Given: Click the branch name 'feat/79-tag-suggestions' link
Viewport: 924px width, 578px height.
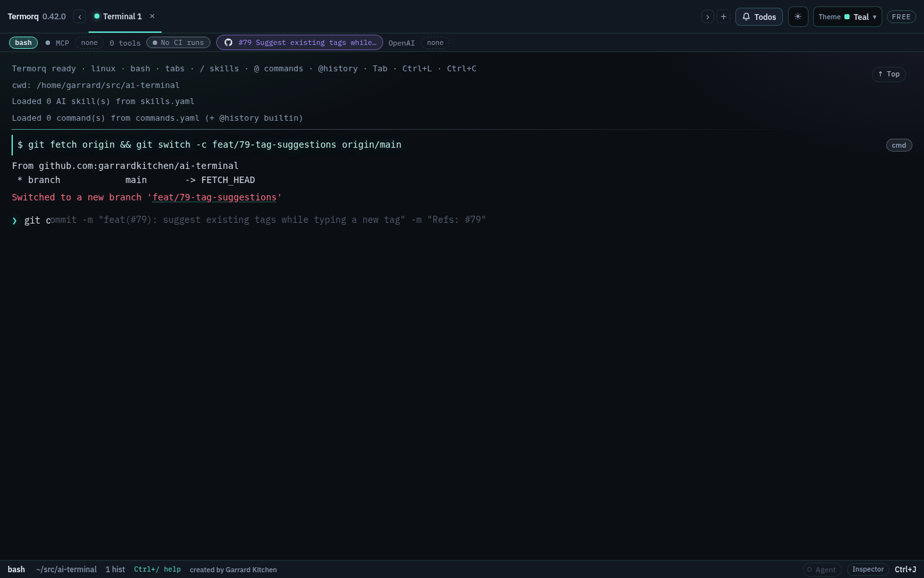Looking at the screenshot, I should coord(214,197).
